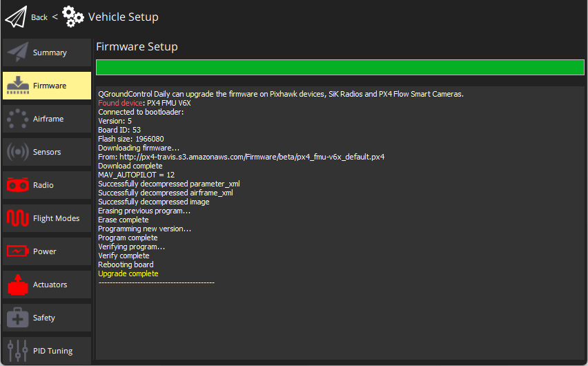Click the red Power battery icon
This screenshot has height=366, width=588.
point(17,251)
